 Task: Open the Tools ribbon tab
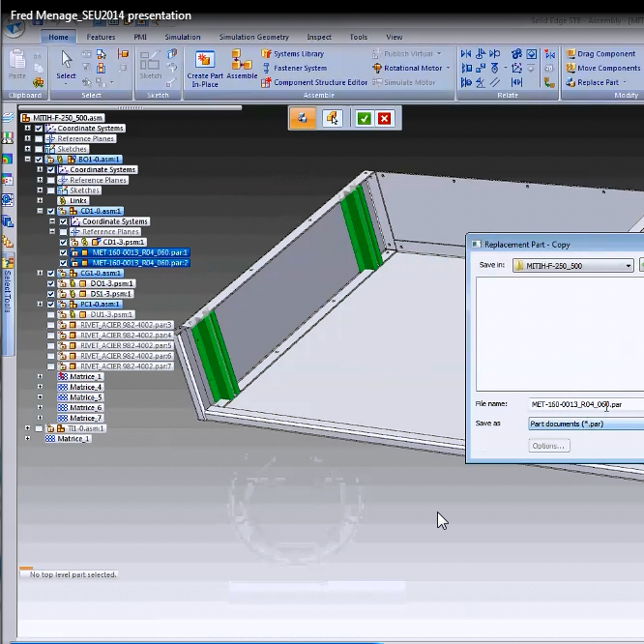pyautogui.click(x=358, y=37)
